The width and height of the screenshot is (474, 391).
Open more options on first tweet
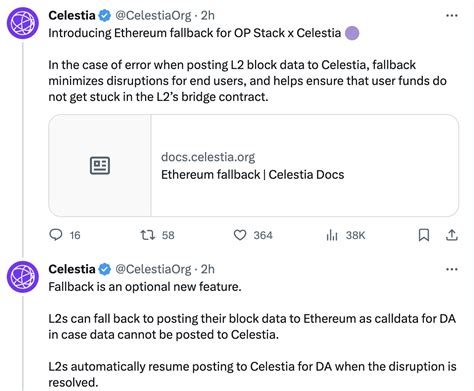click(x=452, y=15)
